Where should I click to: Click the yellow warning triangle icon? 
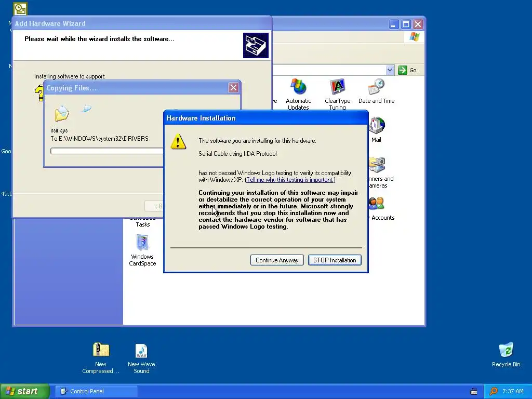[x=178, y=141]
